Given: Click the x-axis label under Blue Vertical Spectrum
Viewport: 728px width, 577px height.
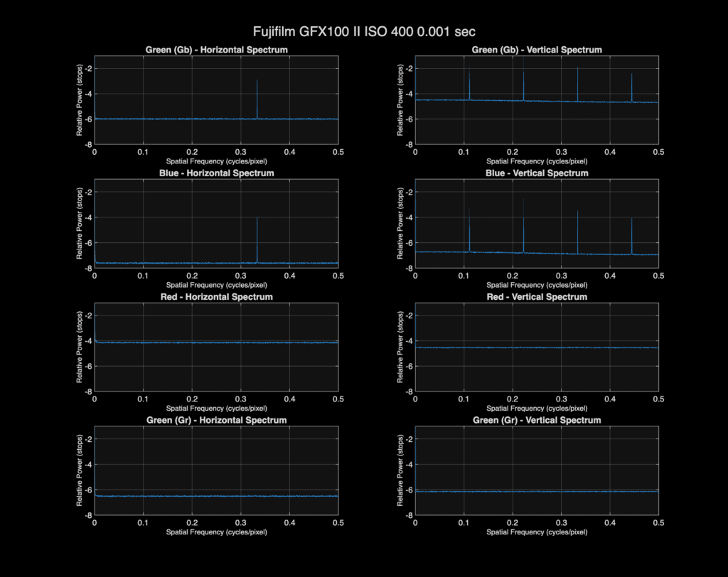Looking at the screenshot, I should (537, 285).
